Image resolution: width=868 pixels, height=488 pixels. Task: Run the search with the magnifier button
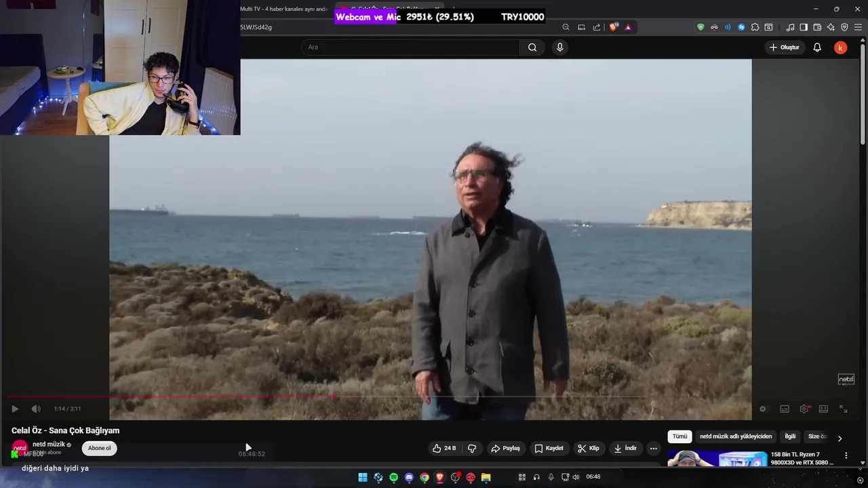coord(532,47)
